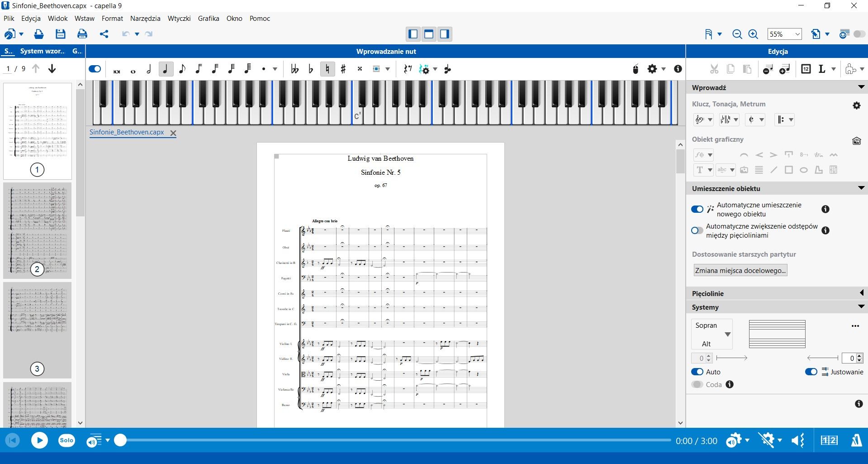This screenshot has height=464, width=868.
Task: Toggle mute speaker in playback bar
Action: (x=798, y=440)
